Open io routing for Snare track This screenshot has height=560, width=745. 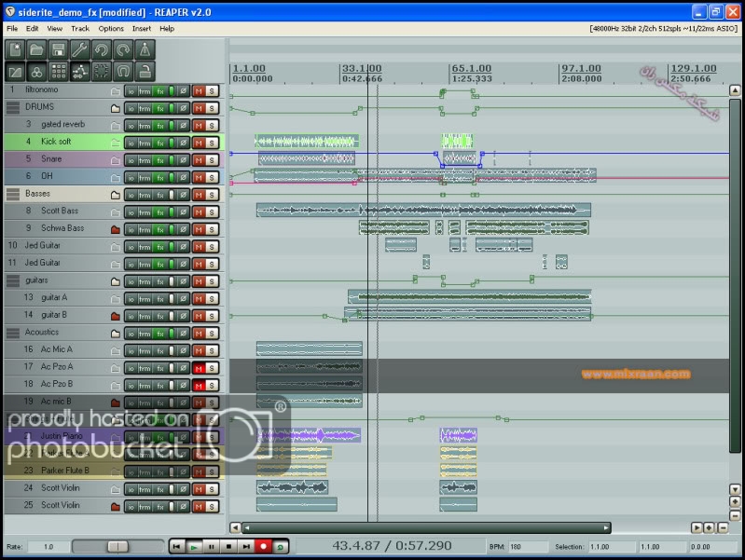(131, 160)
